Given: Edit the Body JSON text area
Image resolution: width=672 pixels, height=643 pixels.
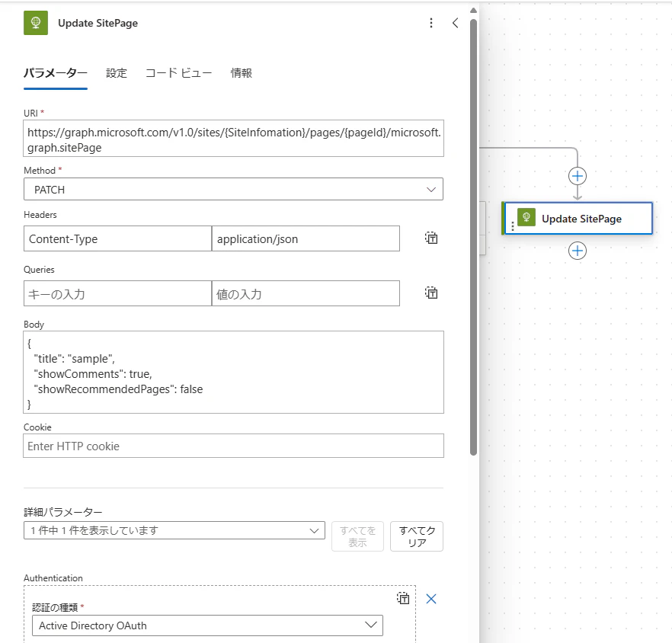Looking at the screenshot, I should 234,372.
